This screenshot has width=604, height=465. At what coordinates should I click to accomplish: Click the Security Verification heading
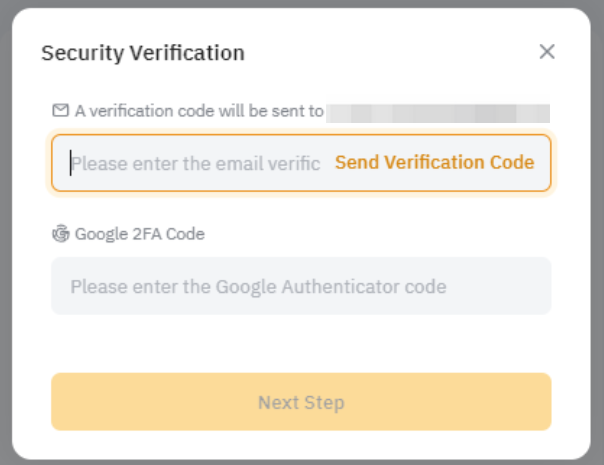[143, 53]
